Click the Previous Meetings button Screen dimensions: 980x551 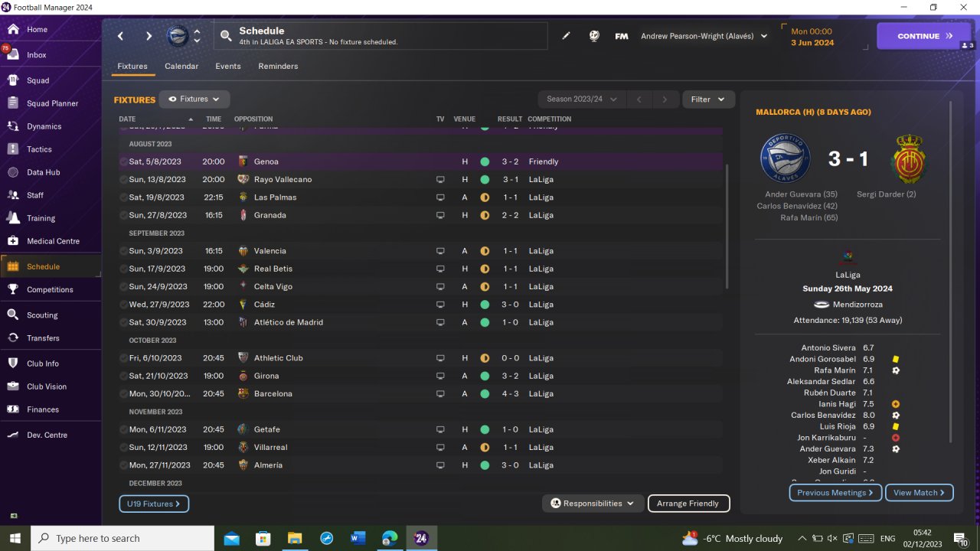pyautogui.click(x=835, y=493)
